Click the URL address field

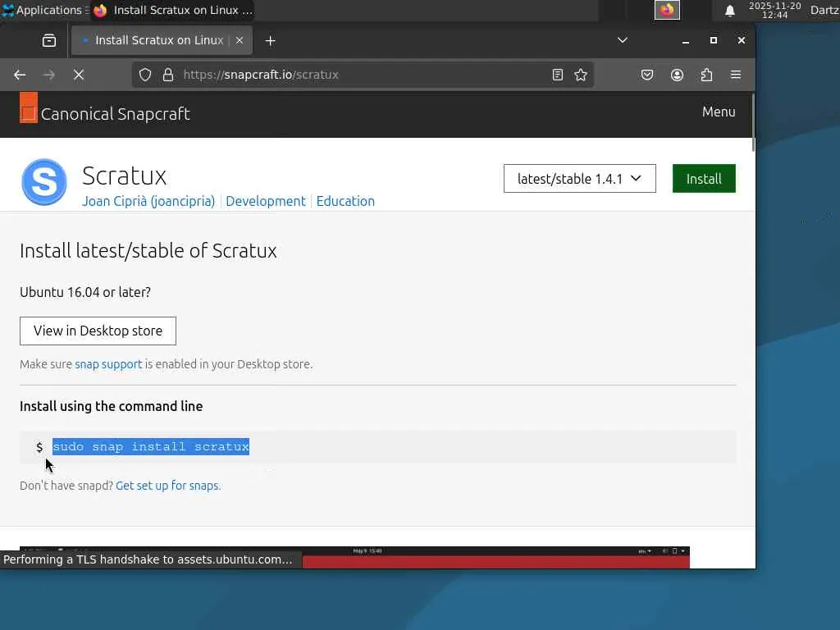coord(364,75)
